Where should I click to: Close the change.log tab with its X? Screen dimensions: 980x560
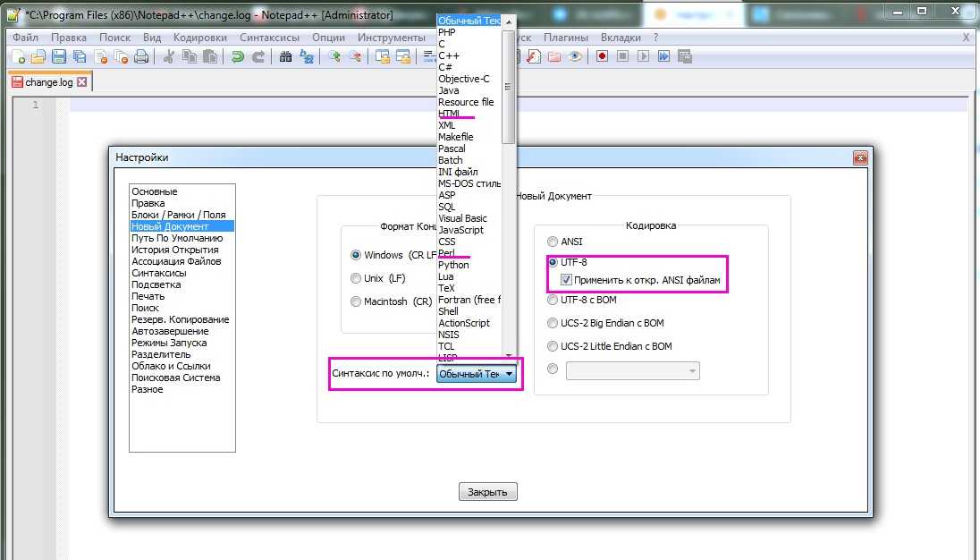pos(82,81)
